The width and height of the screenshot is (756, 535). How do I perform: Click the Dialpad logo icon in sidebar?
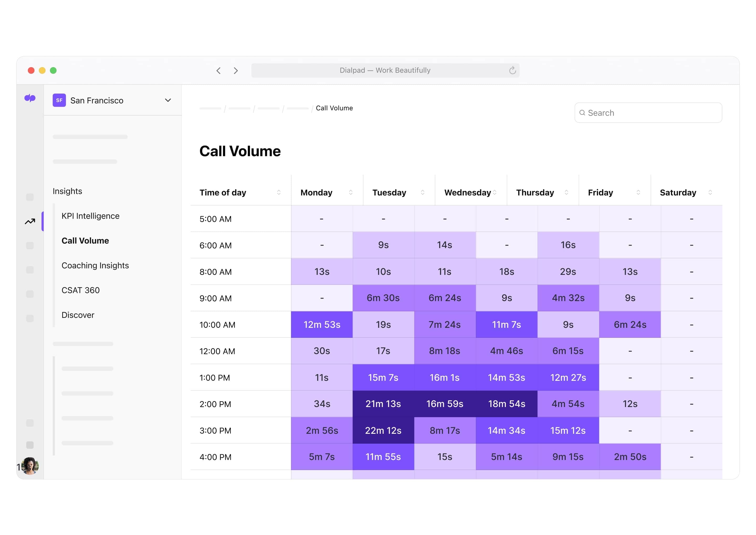[x=30, y=98]
